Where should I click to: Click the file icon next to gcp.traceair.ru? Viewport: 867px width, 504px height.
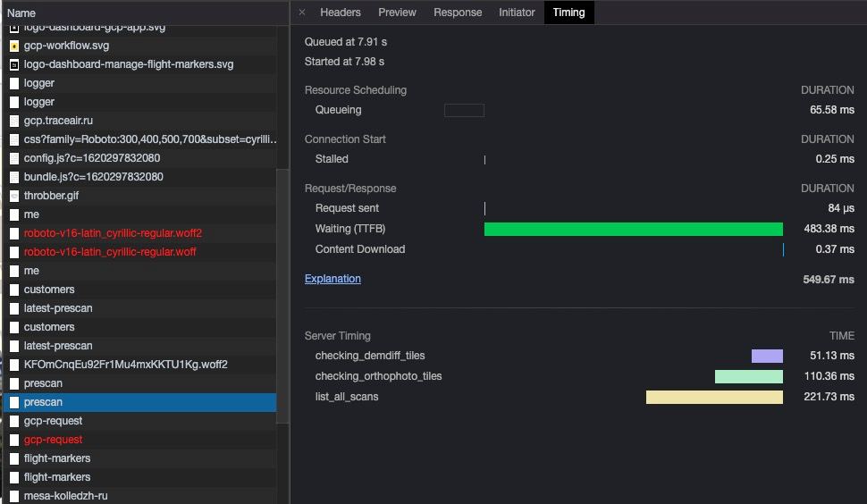14,121
